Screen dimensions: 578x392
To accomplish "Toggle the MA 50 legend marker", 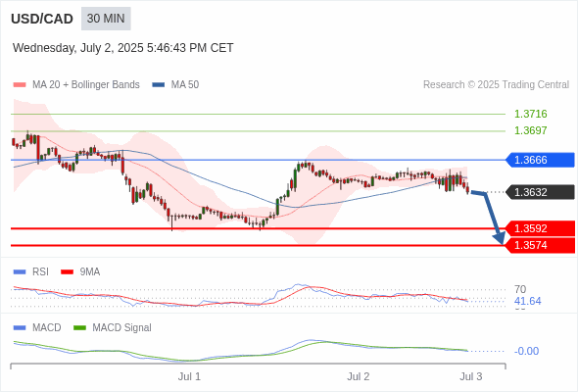I will [158, 85].
